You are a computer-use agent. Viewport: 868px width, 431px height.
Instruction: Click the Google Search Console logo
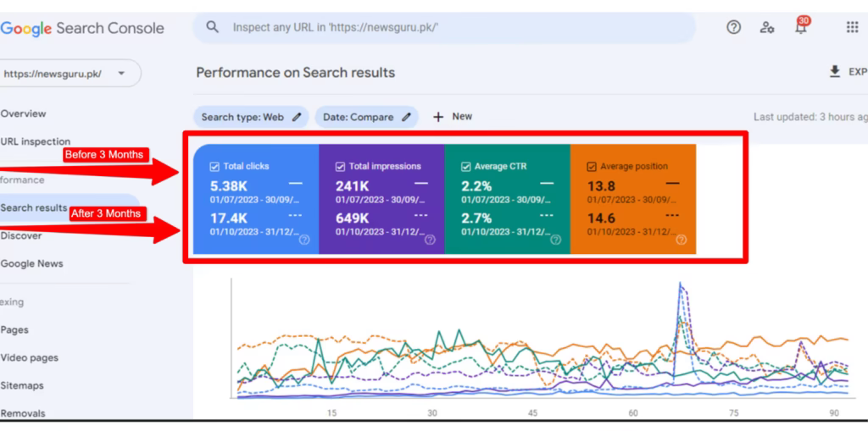(82, 28)
